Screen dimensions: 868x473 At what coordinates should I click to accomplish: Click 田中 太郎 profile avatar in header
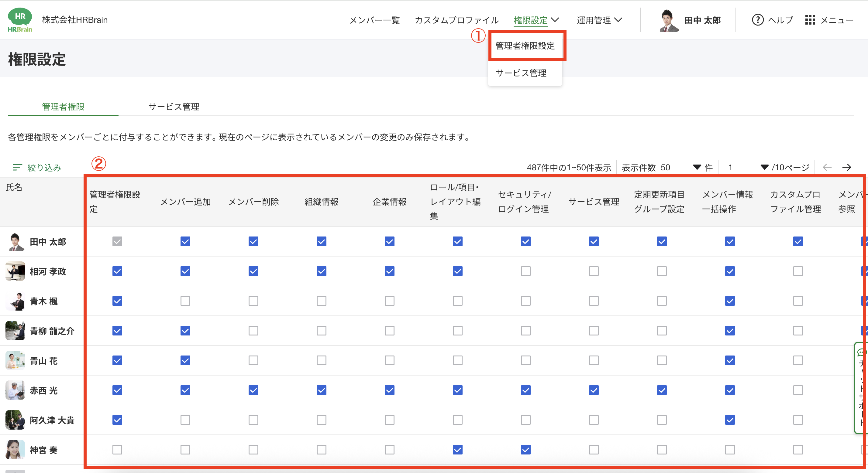coord(669,20)
